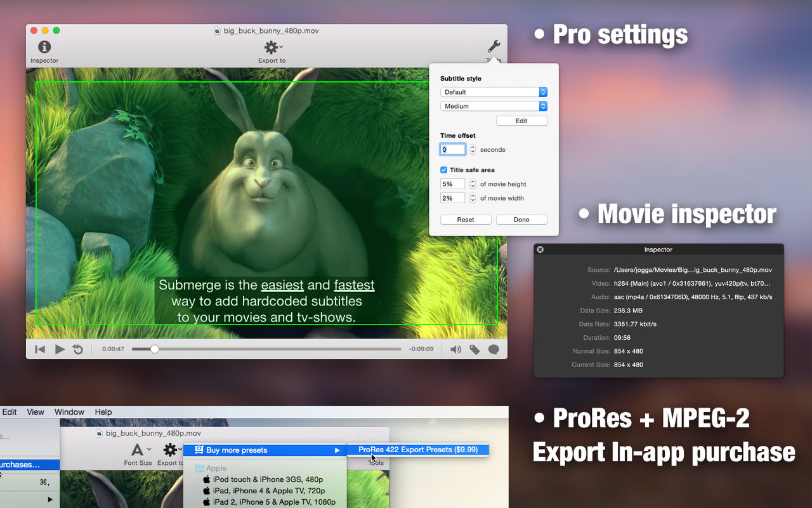812x508 pixels.
Task: Click the Source path in Inspector
Action: tap(693, 270)
